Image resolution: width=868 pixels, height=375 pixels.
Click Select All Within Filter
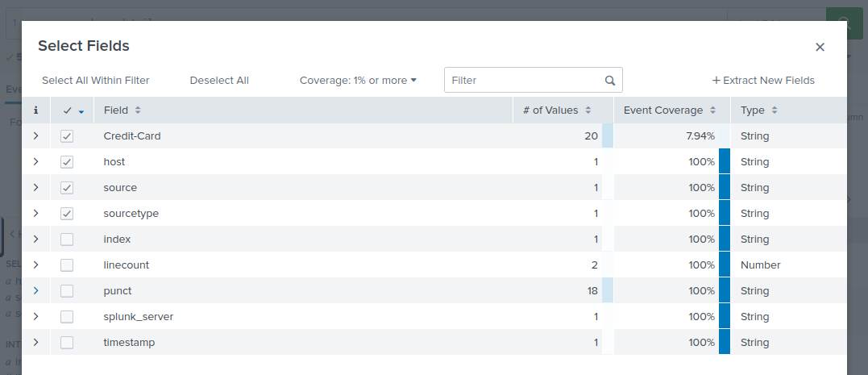click(x=95, y=81)
